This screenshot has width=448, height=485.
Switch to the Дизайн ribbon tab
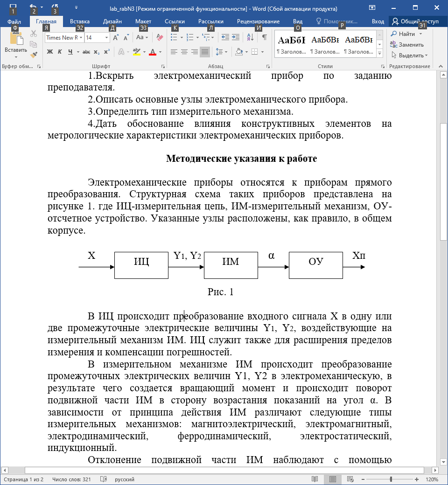112,21
